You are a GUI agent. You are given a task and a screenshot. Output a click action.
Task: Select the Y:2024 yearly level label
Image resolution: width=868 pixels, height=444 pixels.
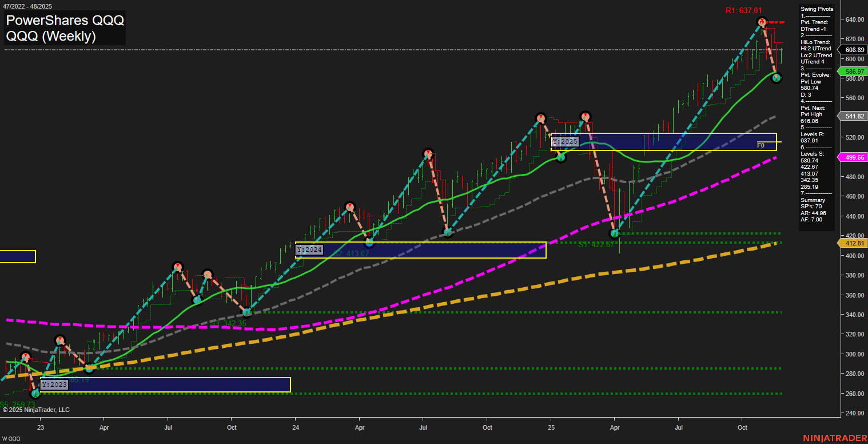coord(309,249)
